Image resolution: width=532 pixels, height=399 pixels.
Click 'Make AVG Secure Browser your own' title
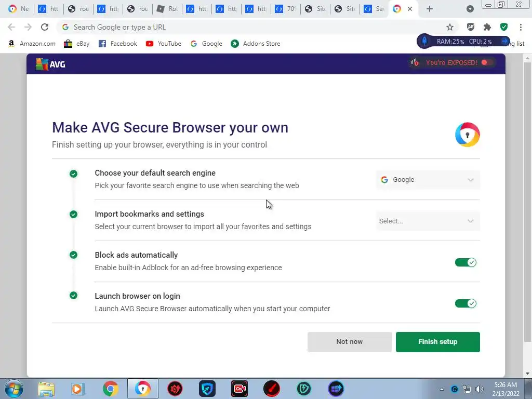(170, 128)
